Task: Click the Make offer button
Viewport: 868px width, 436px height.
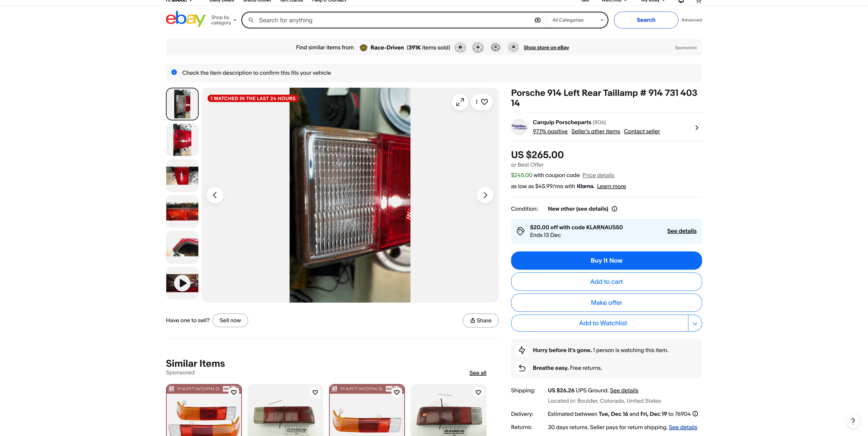Action: click(x=606, y=303)
